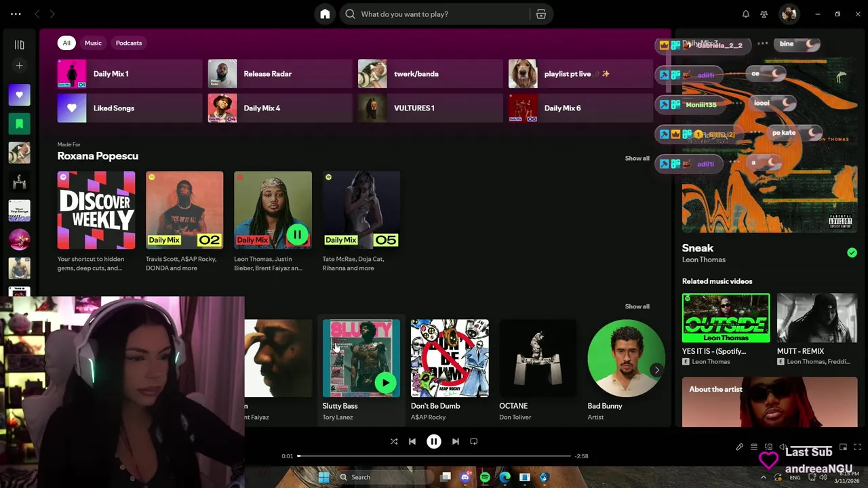Viewport: 868px width, 488px height.
Task: Open Daily Mix 02 card
Action: tap(184, 222)
